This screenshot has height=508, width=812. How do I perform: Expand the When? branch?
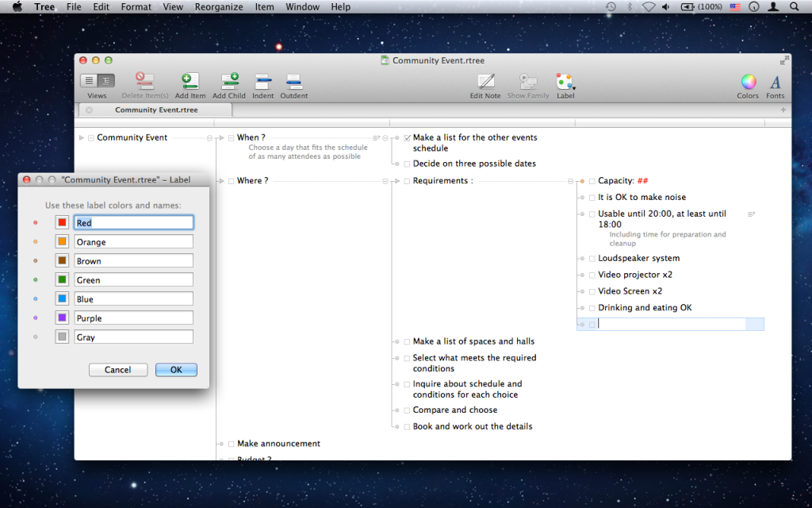click(x=224, y=137)
